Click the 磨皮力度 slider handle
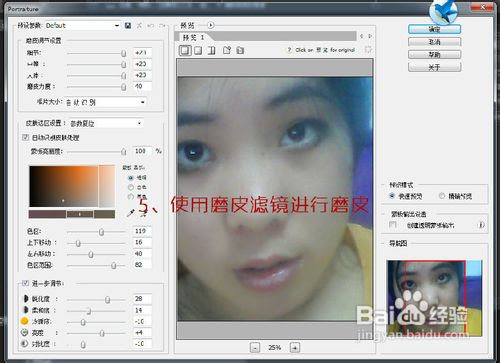This screenshot has width=500, height=363. [x=124, y=87]
